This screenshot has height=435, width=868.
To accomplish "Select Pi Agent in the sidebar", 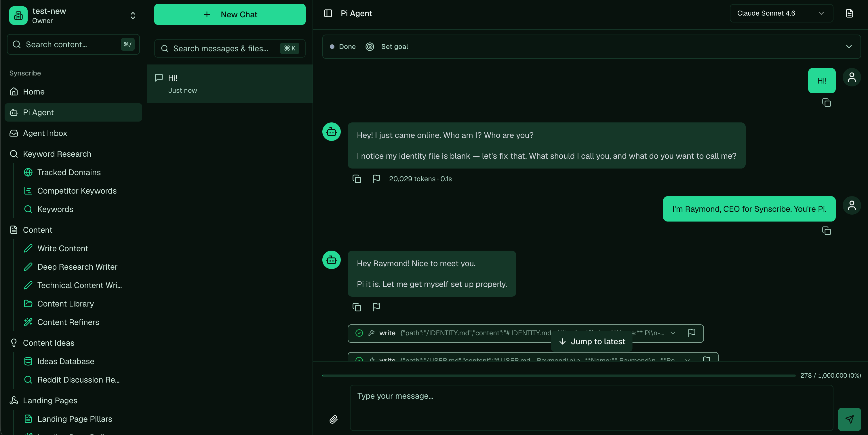I will (x=73, y=112).
